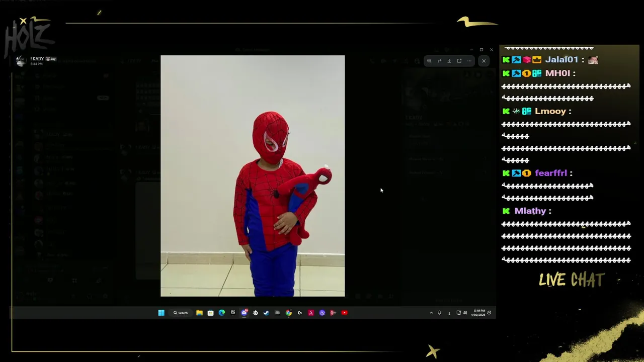Image resolution: width=644 pixels, height=362 pixels.
Task: Maximize the Discord window
Action: [x=481, y=50]
